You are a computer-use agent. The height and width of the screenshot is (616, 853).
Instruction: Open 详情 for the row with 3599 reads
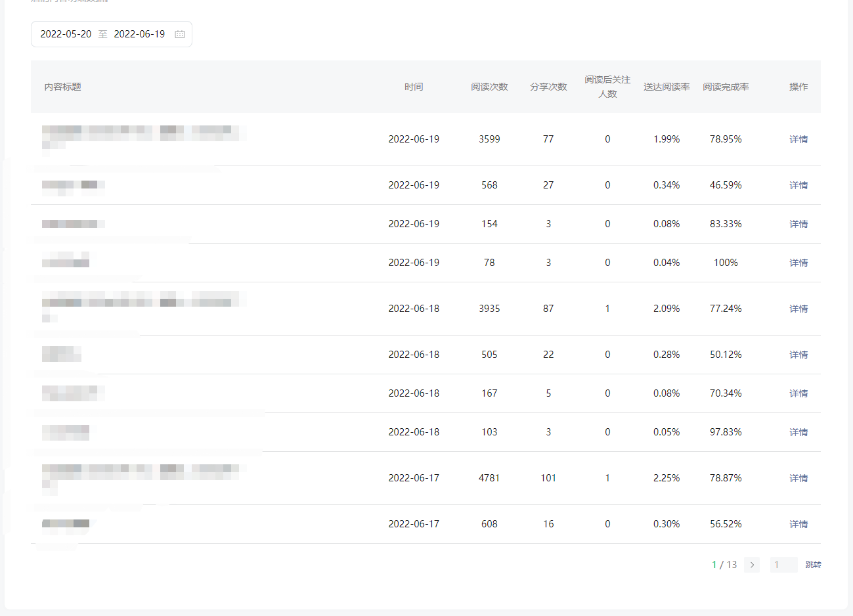pyautogui.click(x=798, y=139)
